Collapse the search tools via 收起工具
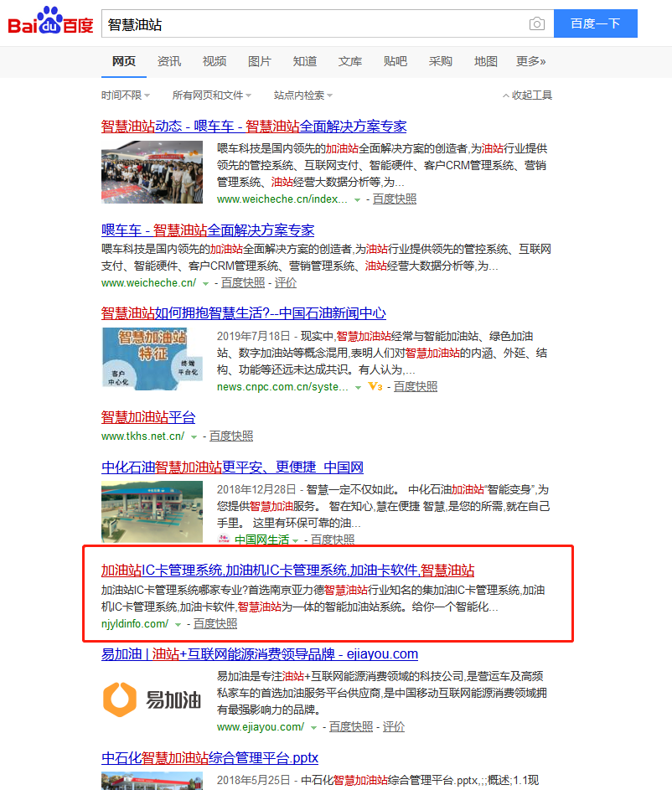Image resolution: width=672 pixels, height=790 pixels. coord(527,96)
